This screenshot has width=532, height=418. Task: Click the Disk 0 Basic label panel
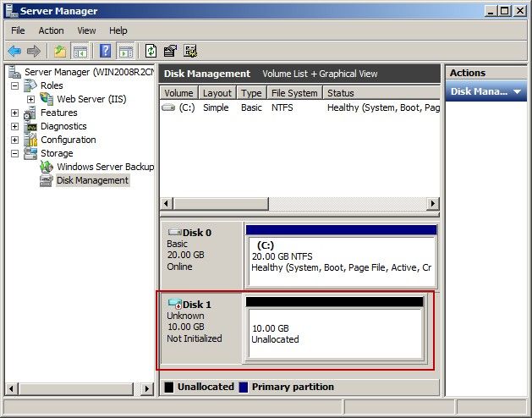click(202, 255)
